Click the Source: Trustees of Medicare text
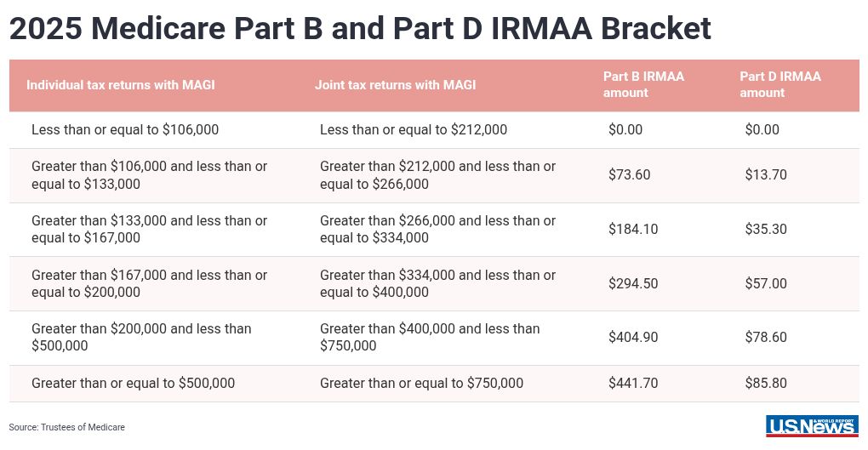The image size is (868, 450). click(x=67, y=427)
